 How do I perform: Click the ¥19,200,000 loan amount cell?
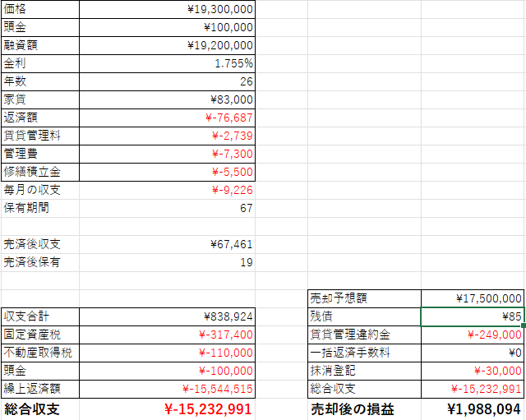[x=167, y=46]
